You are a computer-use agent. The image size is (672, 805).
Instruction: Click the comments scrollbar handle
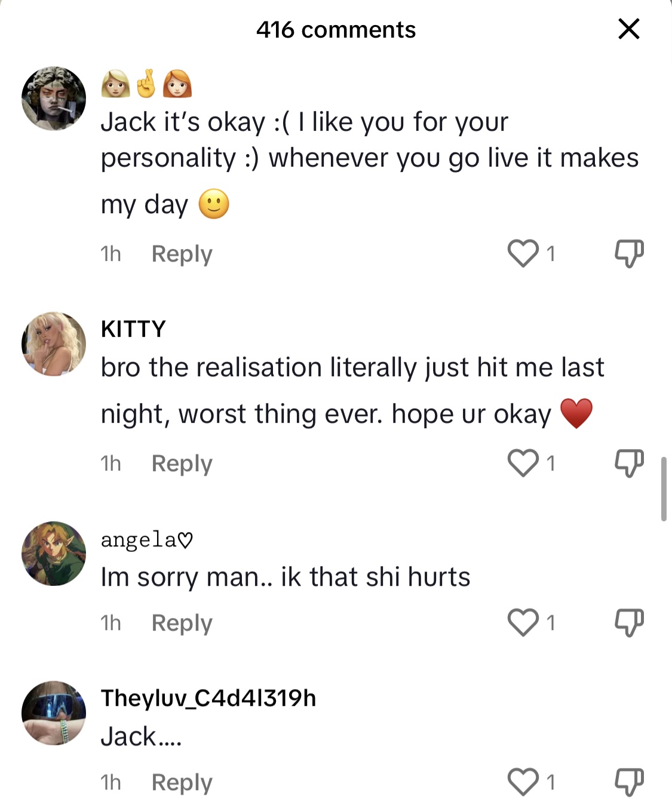click(x=664, y=490)
